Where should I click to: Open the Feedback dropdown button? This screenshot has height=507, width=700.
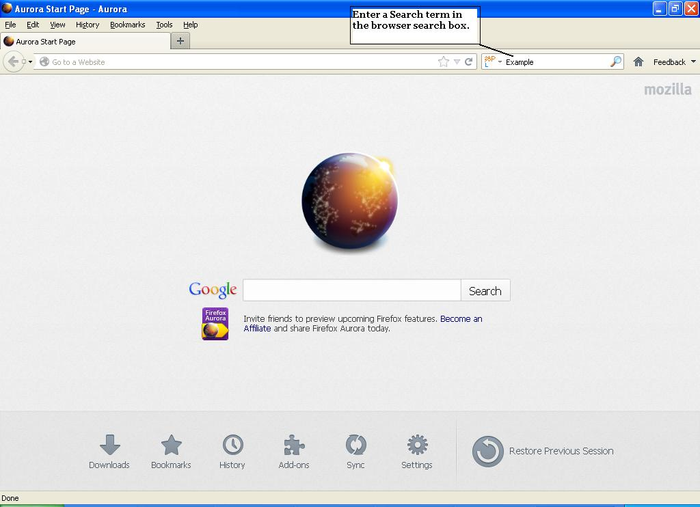pos(674,62)
